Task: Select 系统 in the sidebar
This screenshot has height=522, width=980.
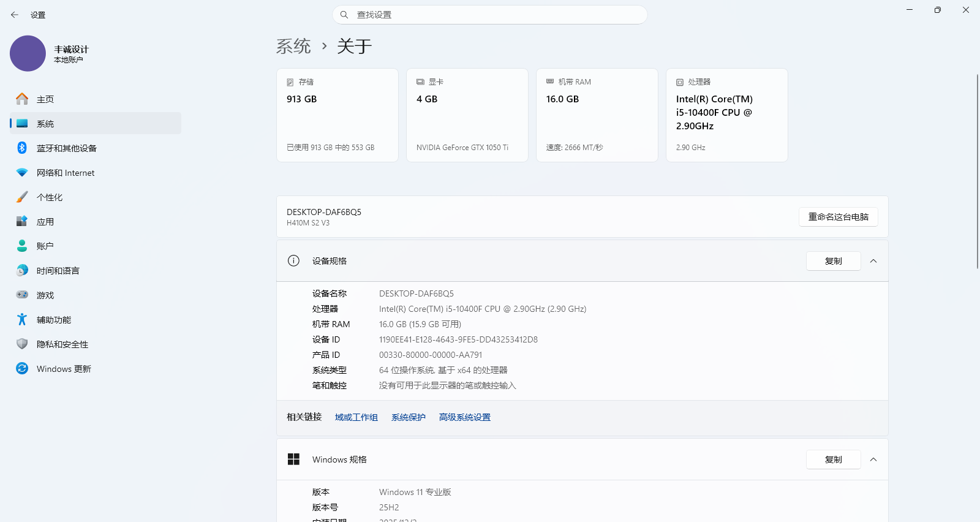Action: click(96, 123)
